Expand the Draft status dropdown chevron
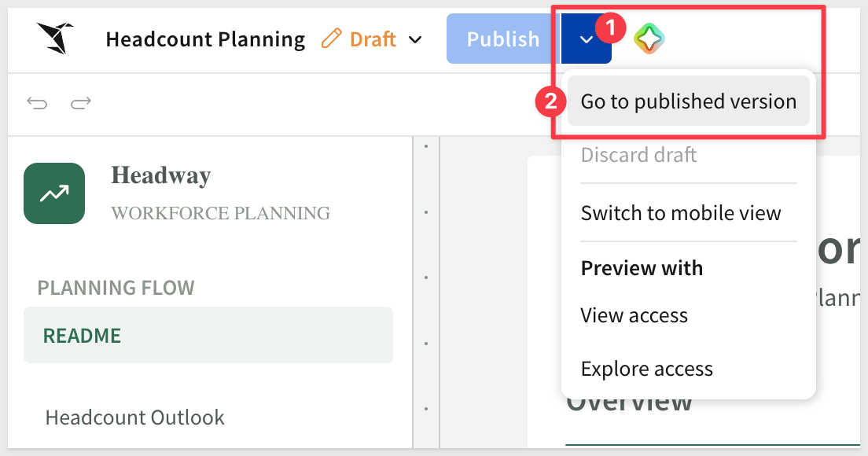This screenshot has width=868, height=456. [415, 39]
